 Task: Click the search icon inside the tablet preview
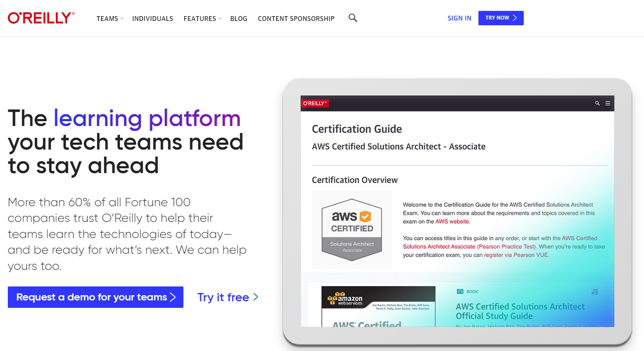pyautogui.click(x=597, y=103)
